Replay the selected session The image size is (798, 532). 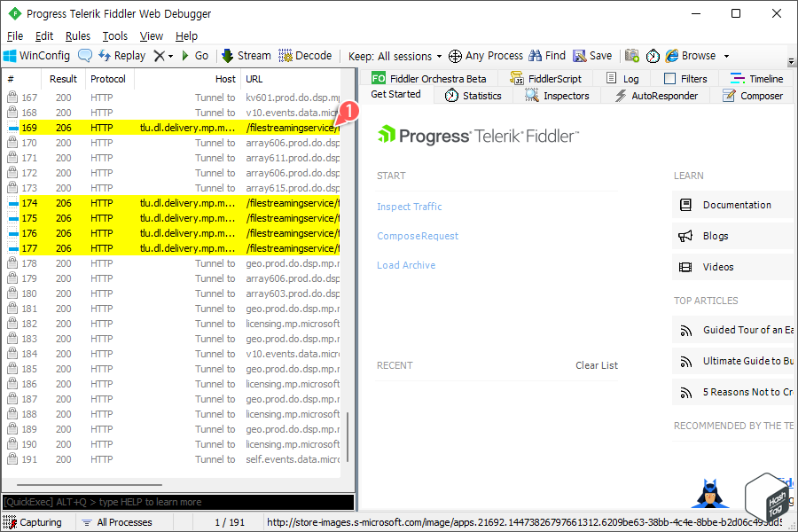[x=122, y=56]
